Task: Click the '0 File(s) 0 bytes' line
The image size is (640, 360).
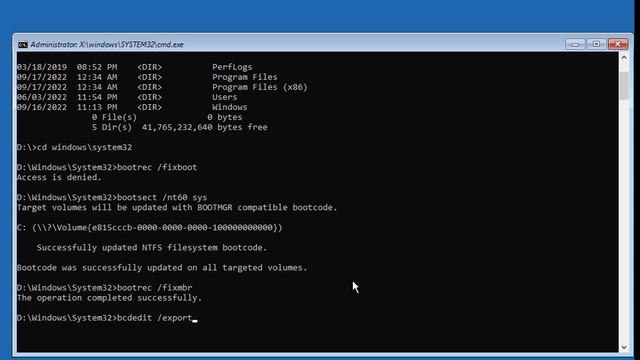Action: 167,117
